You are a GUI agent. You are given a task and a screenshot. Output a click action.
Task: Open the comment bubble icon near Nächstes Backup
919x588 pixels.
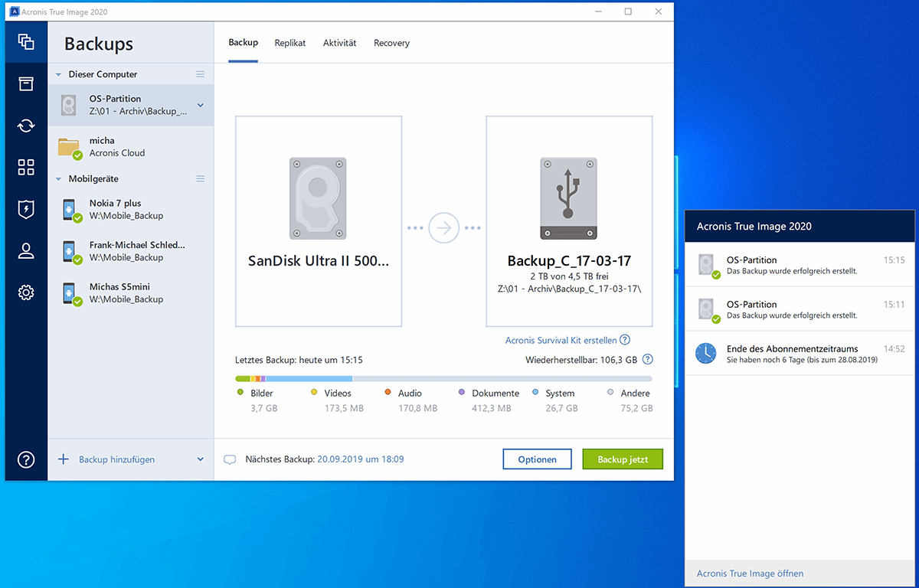pos(230,460)
